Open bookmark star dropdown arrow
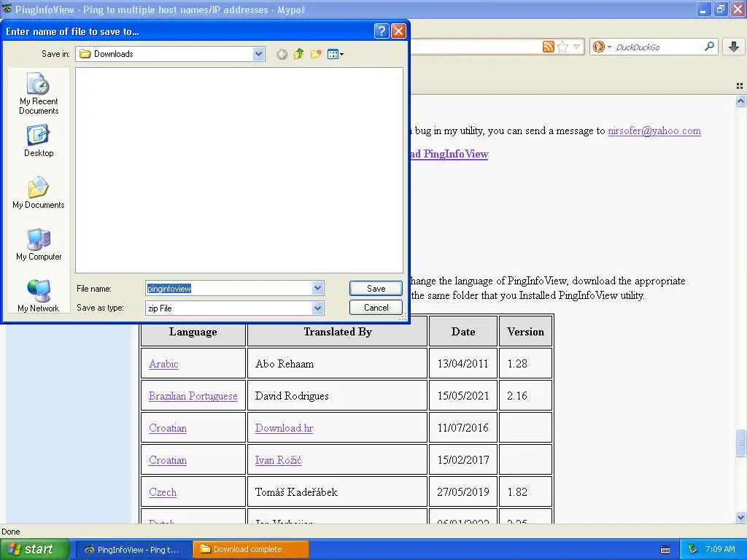Screen dimensions: 747x560 [576, 47]
